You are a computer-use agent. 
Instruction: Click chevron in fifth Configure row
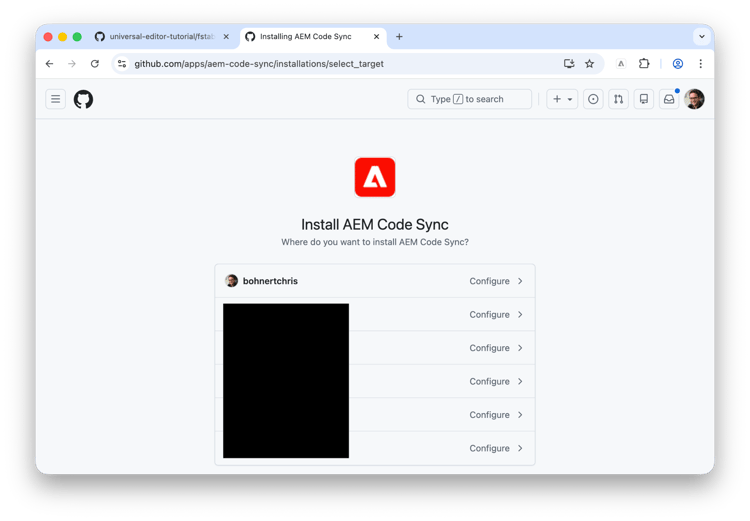point(520,415)
